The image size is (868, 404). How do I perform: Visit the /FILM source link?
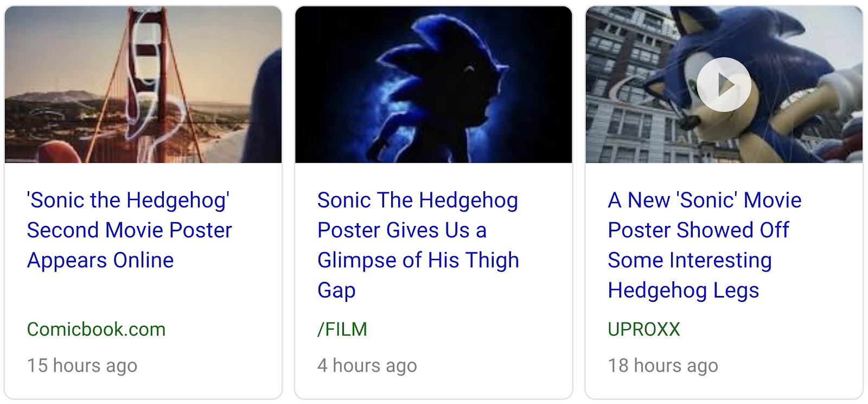pos(342,329)
